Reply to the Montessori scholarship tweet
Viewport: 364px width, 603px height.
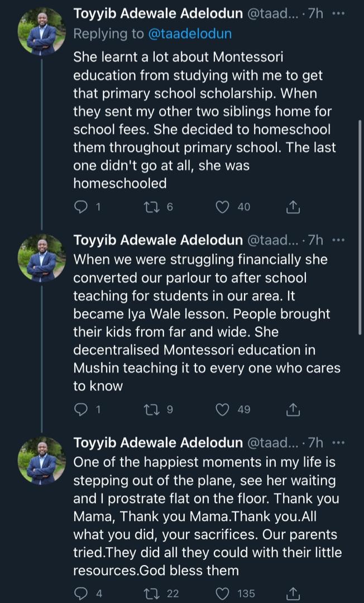point(82,207)
